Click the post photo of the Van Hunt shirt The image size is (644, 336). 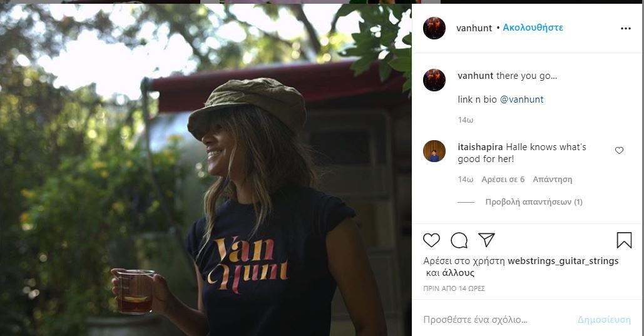click(206, 169)
